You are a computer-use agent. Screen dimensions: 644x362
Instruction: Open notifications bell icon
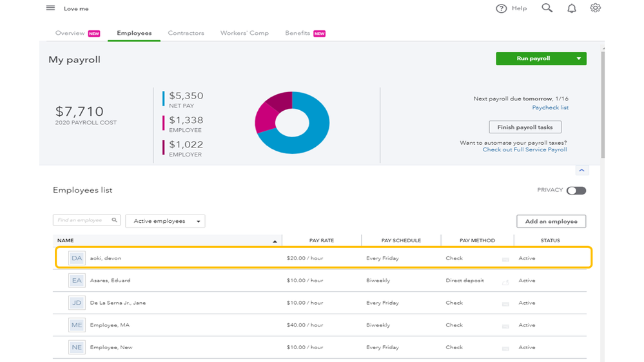coord(571,8)
